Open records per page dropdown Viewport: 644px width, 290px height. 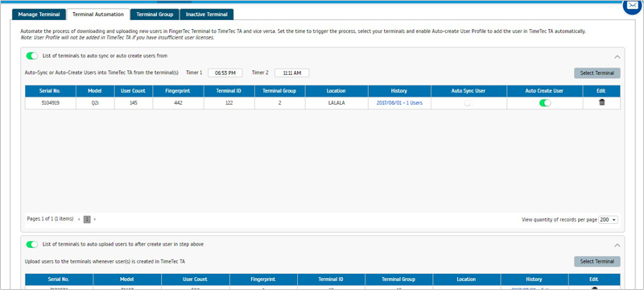pos(609,220)
